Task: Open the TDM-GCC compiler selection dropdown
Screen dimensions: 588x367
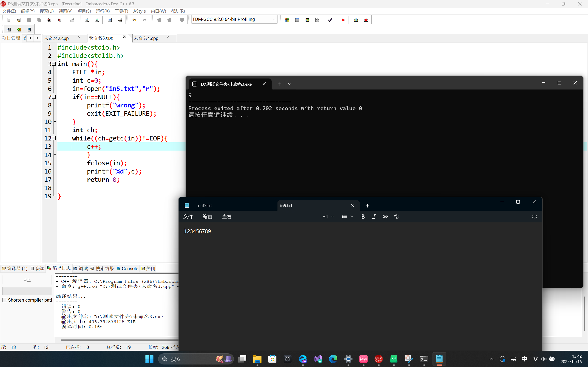Action: pyautogui.click(x=274, y=20)
